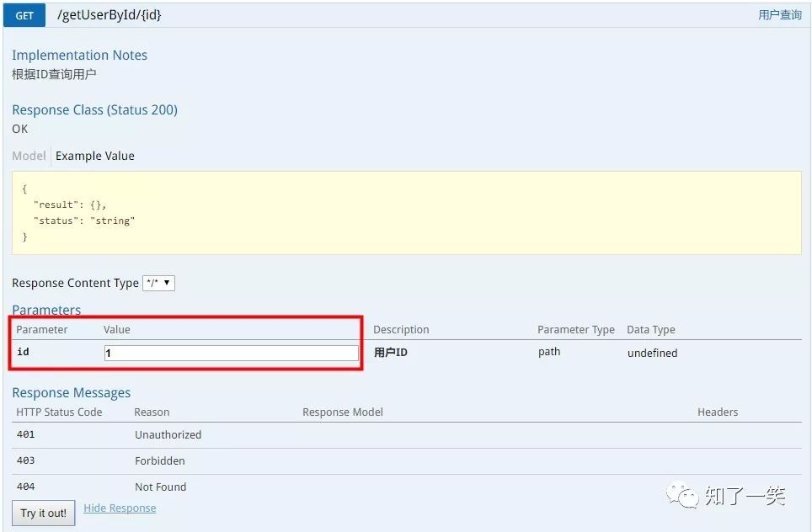Click the Response Content Type label
Screen dimensions: 812x532
pos(75,283)
